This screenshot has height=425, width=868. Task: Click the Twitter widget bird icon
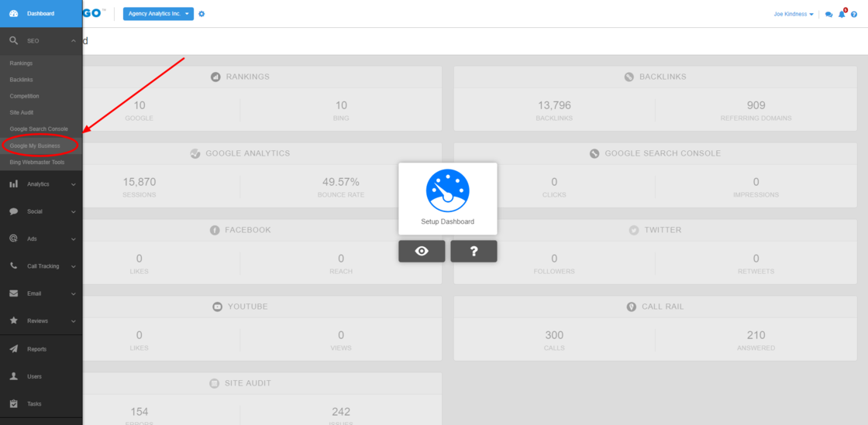(635, 230)
